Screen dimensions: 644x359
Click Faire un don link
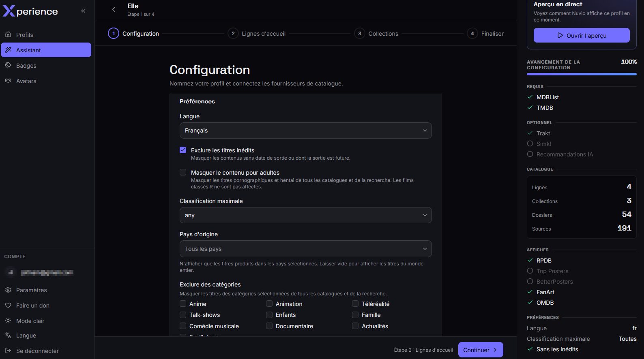pos(46,305)
